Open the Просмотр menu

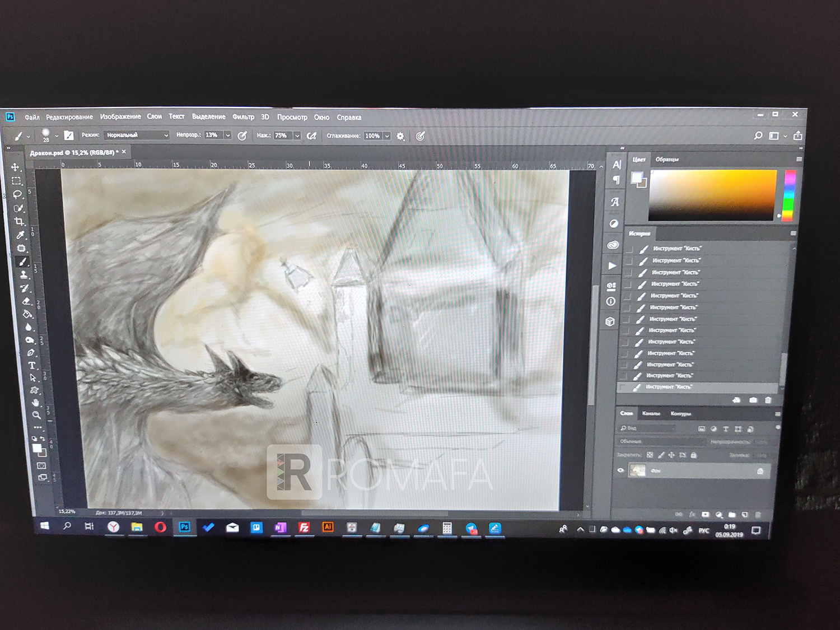coord(292,117)
